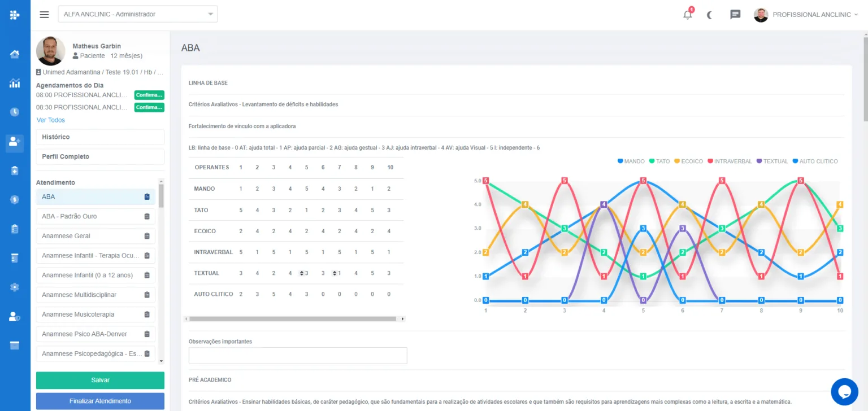Go to Home in sidebar
Viewport: 868px width, 411px height.
[15, 54]
